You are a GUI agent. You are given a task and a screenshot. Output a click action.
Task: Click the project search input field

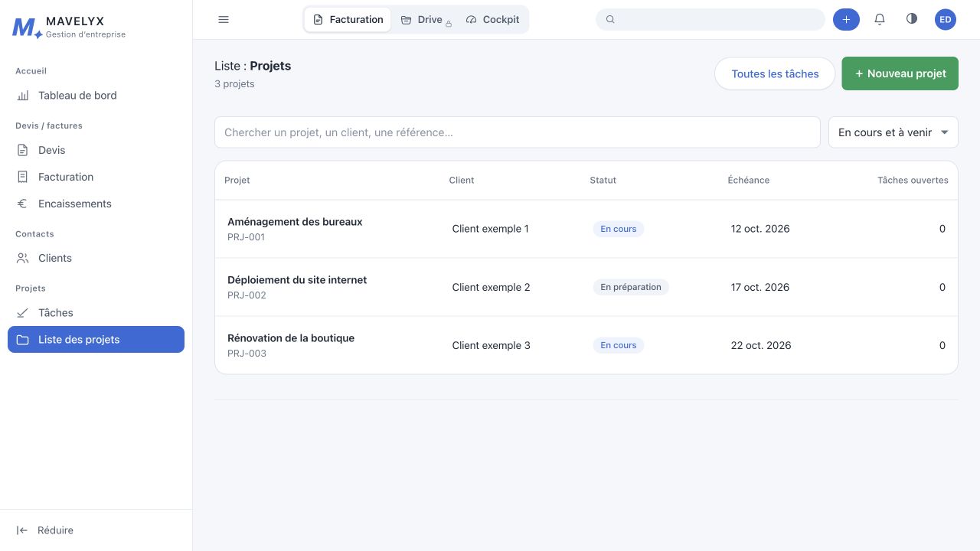pyautogui.click(x=518, y=132)
